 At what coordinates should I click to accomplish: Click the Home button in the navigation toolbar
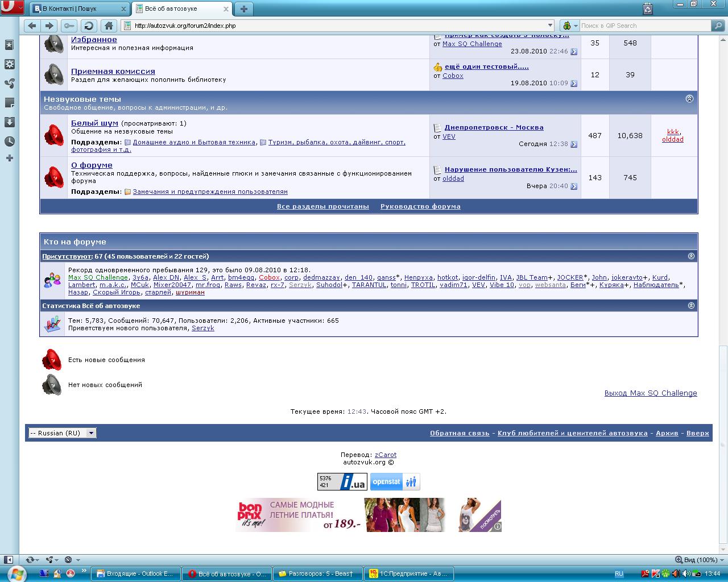109,26
